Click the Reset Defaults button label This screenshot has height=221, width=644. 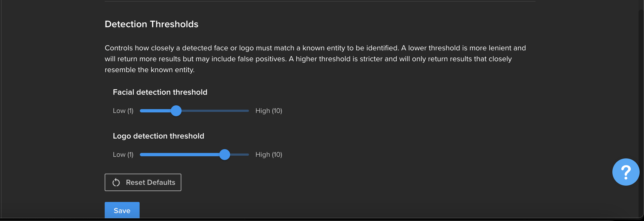[x=151, y=182]
